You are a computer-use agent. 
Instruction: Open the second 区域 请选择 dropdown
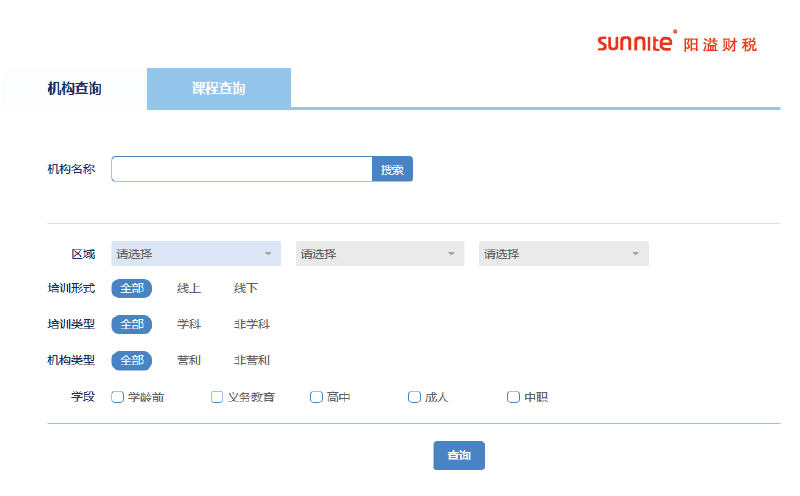point(379,254)
